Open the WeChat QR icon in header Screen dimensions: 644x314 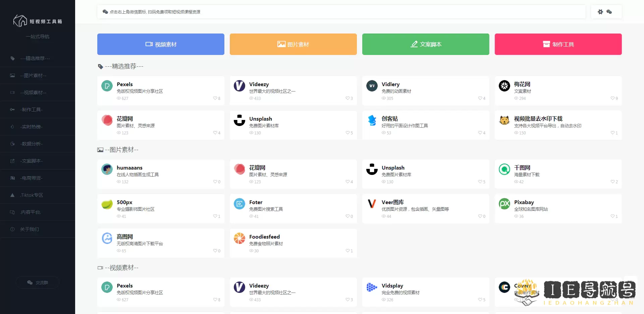609,12
